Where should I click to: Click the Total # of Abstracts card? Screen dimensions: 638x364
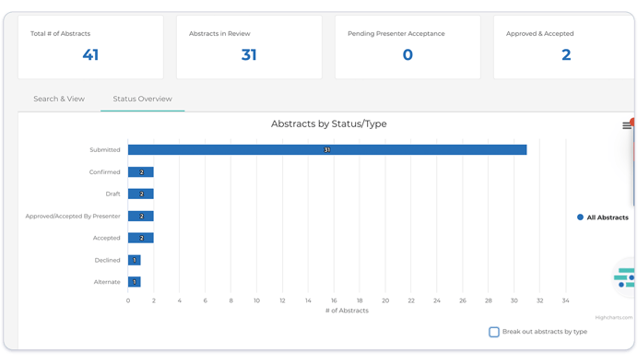point(90,47)
